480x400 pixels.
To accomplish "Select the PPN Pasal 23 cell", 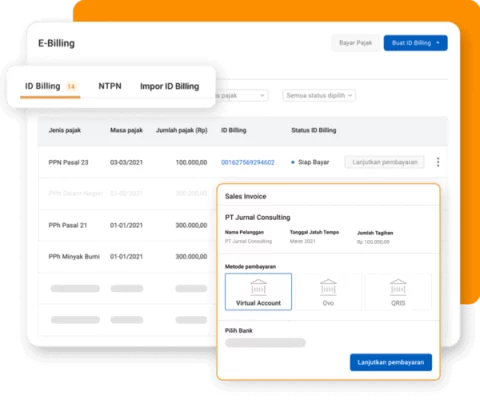I will coord(68,162).
